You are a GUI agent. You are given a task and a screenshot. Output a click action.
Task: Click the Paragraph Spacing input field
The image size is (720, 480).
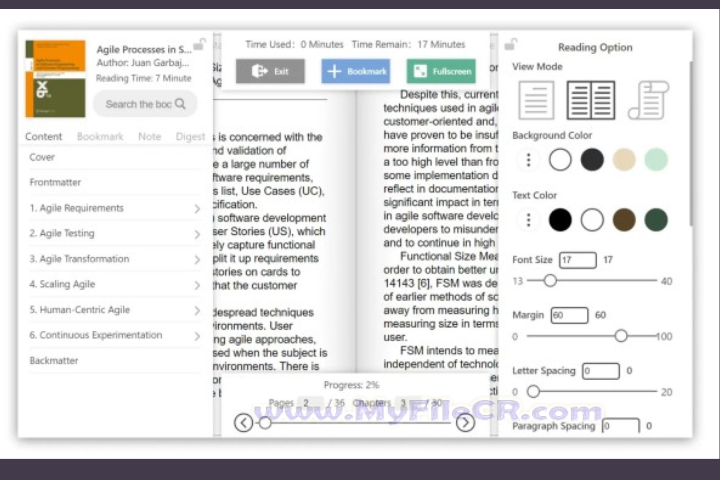[621, 426]
